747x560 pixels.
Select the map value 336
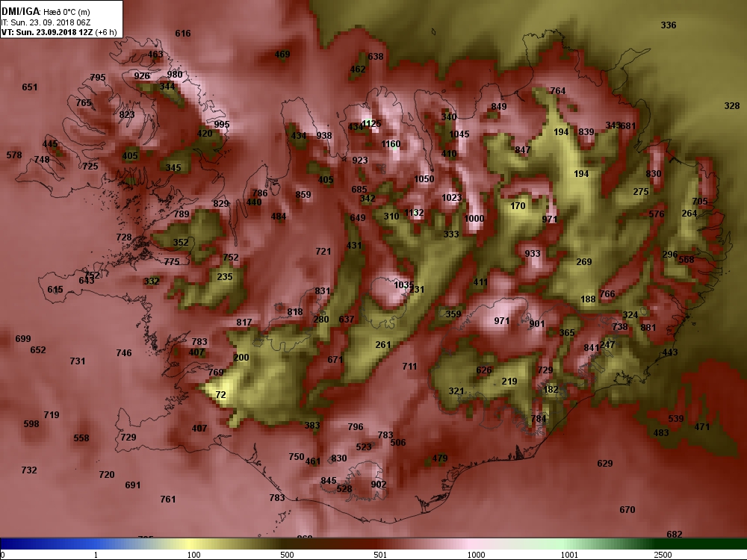point(669,25)
